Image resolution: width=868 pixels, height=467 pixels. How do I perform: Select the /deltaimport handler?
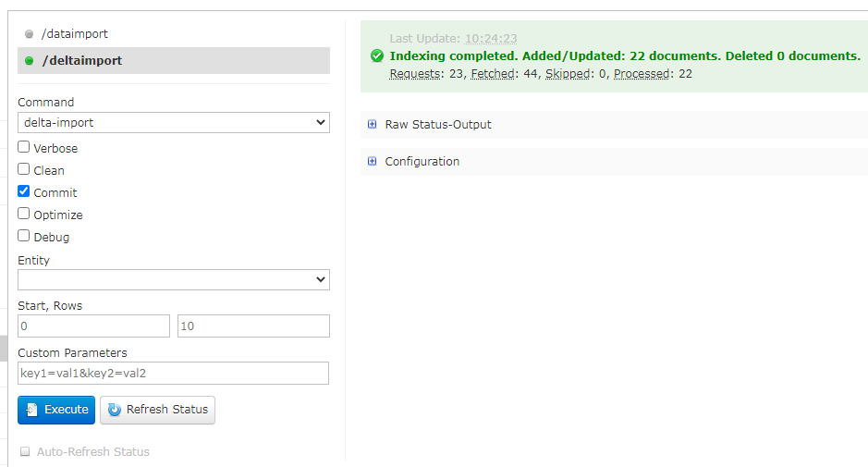coord(82,61)
